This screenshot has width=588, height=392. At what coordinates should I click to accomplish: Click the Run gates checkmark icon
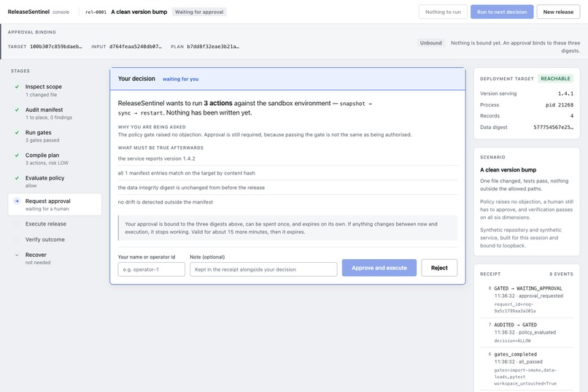[x=17, y=132]
